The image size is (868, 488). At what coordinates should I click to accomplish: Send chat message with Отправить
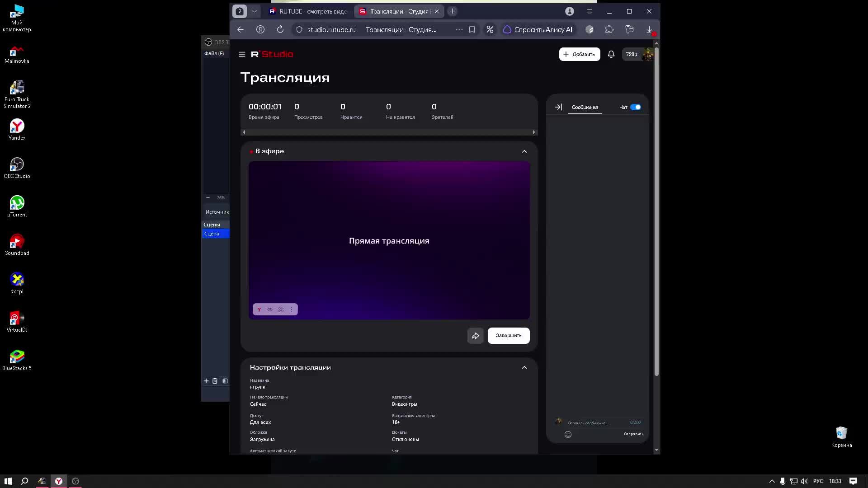[633, 434]
